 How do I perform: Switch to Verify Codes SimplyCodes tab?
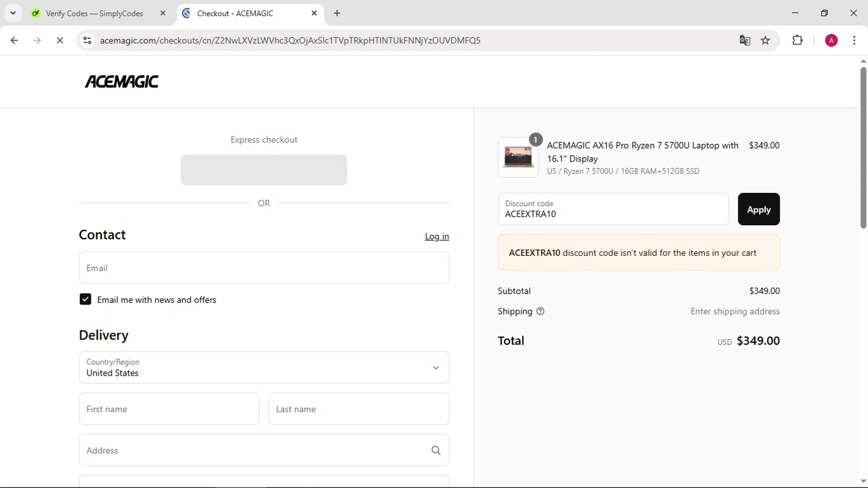(x=95, y=13)
